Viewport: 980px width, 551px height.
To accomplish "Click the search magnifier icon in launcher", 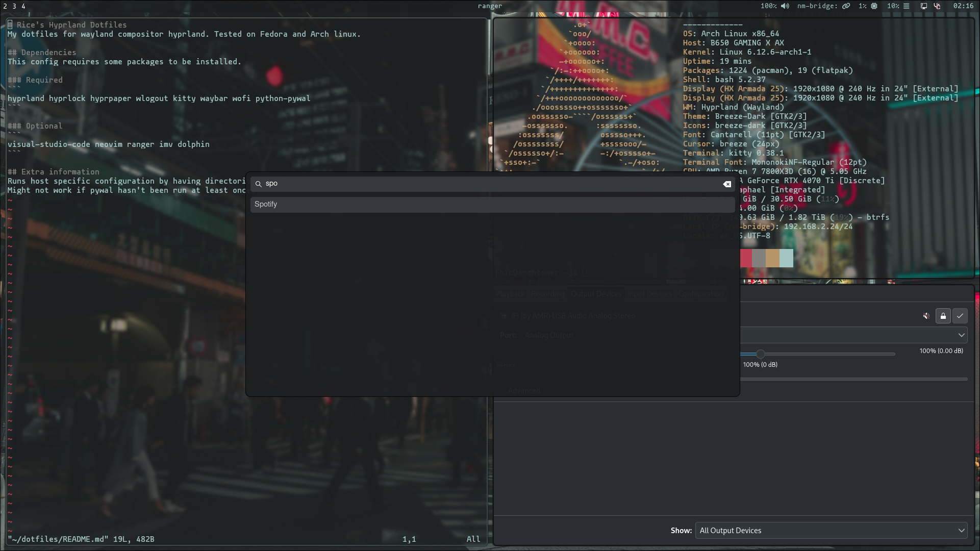I will point(259,184).
